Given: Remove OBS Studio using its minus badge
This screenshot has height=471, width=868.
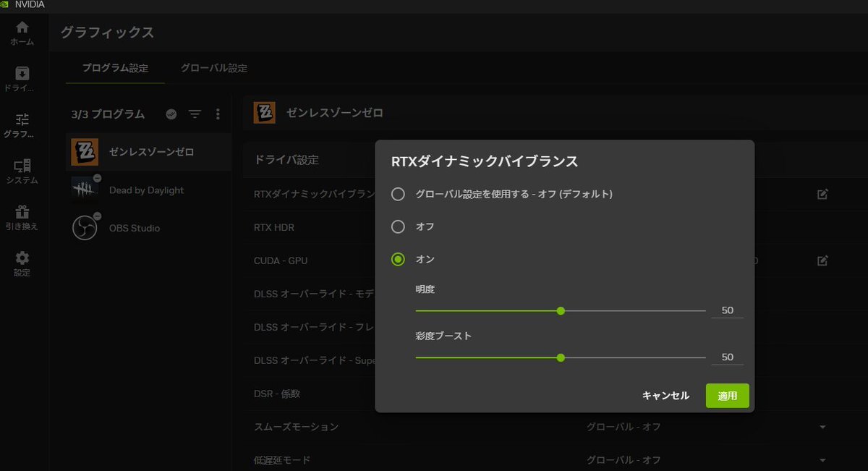Looking at the screenshot, I should [x=97, y=216].
